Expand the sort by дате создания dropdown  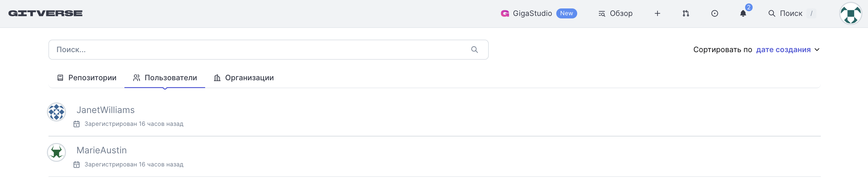(783, 50)
